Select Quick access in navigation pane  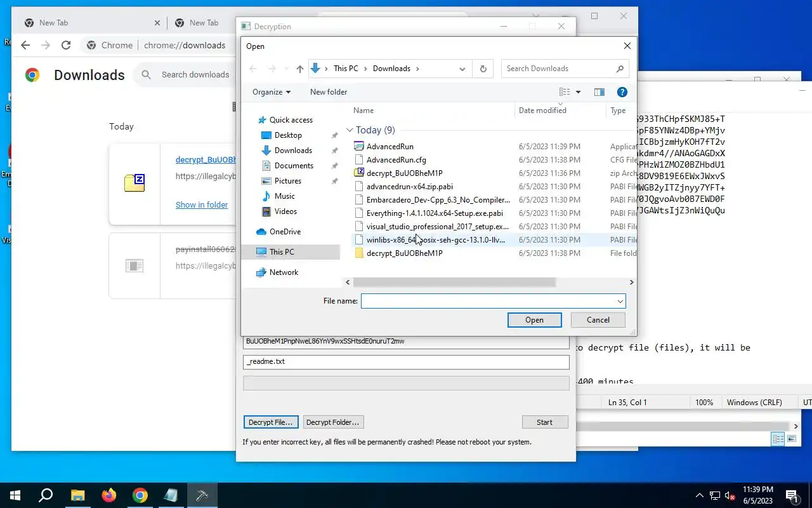point(291,120)
